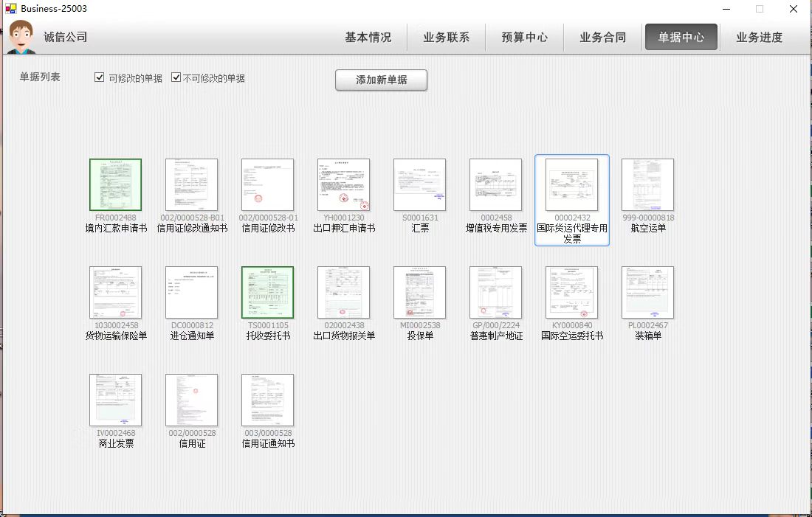This screenshot has width=812, height=517.
Task: Select the 普惠制产地证 document icon
Action: pos(495,293)
